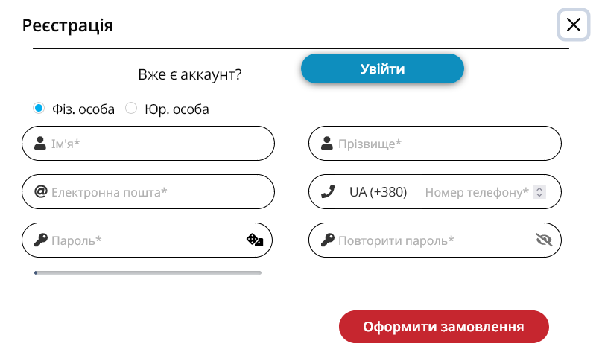Click the Оформити замовлення button
The image size is (599, 364).
(443, 327)
